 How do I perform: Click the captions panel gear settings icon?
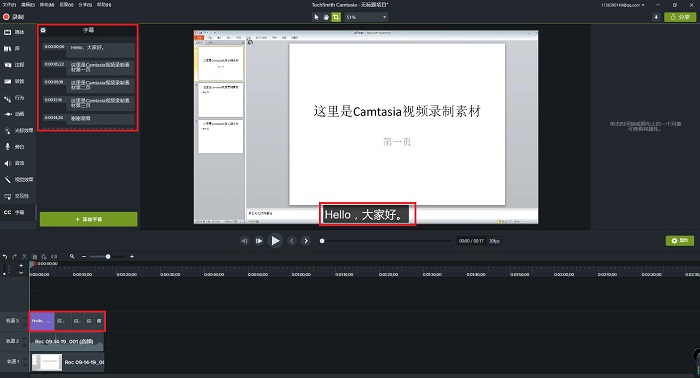point(43,30)
